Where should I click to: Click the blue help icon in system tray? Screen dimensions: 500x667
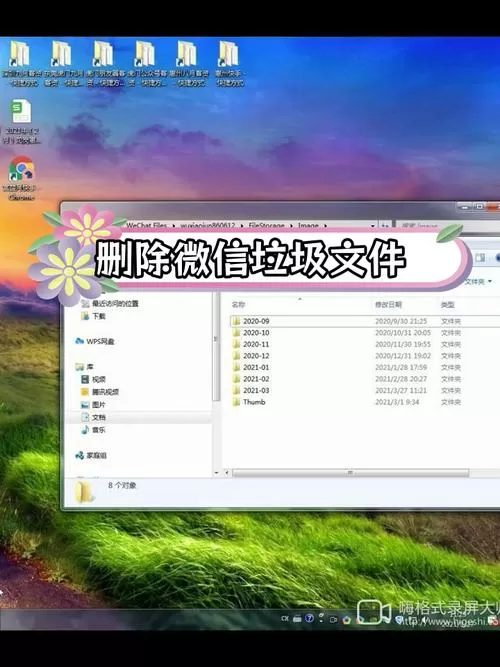(309, 618)
